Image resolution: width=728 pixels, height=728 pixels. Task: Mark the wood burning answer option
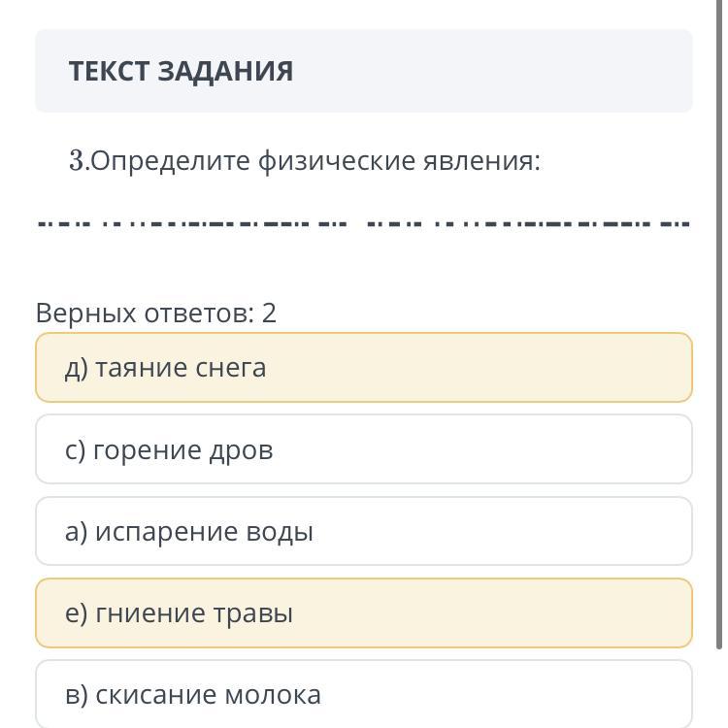pyautogui.click(x=363, y=449)
